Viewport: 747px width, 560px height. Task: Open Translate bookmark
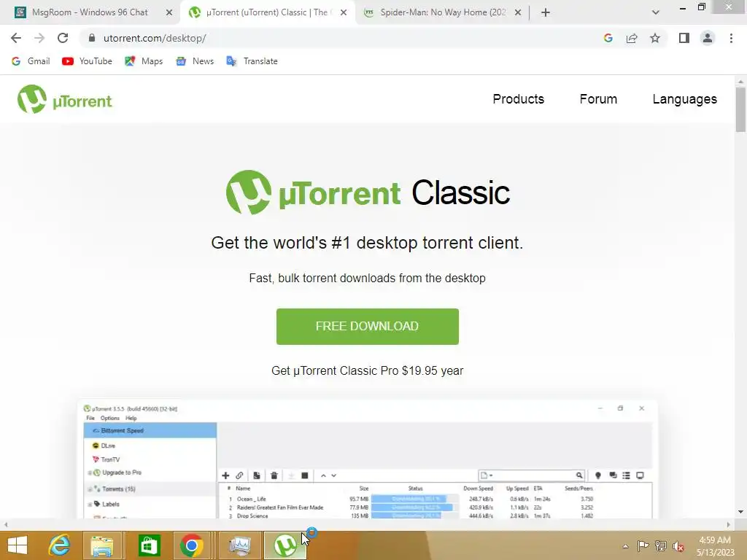point(252,61)
